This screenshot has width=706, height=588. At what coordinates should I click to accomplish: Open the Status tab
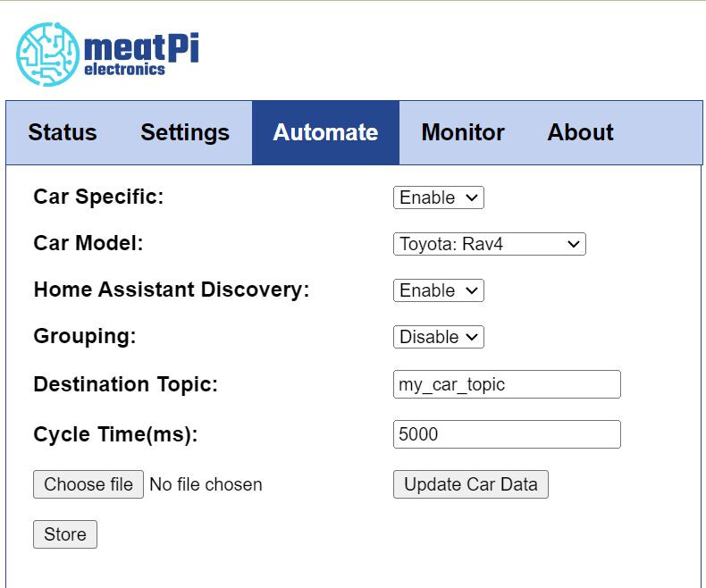point(63,132)
